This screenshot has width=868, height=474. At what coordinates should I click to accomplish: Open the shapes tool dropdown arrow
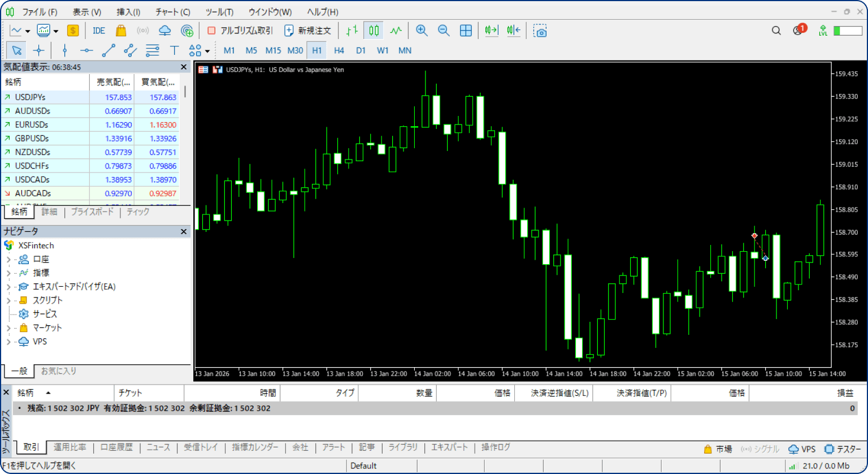207,51
